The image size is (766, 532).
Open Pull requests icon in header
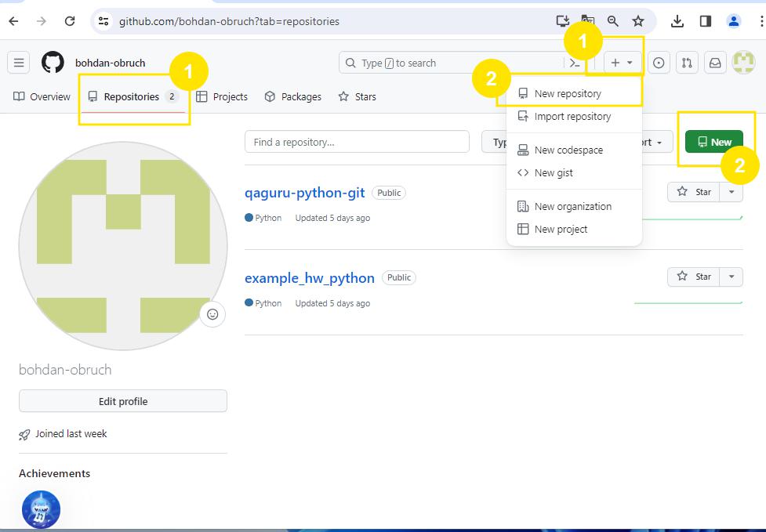click(x=687, y=63)
